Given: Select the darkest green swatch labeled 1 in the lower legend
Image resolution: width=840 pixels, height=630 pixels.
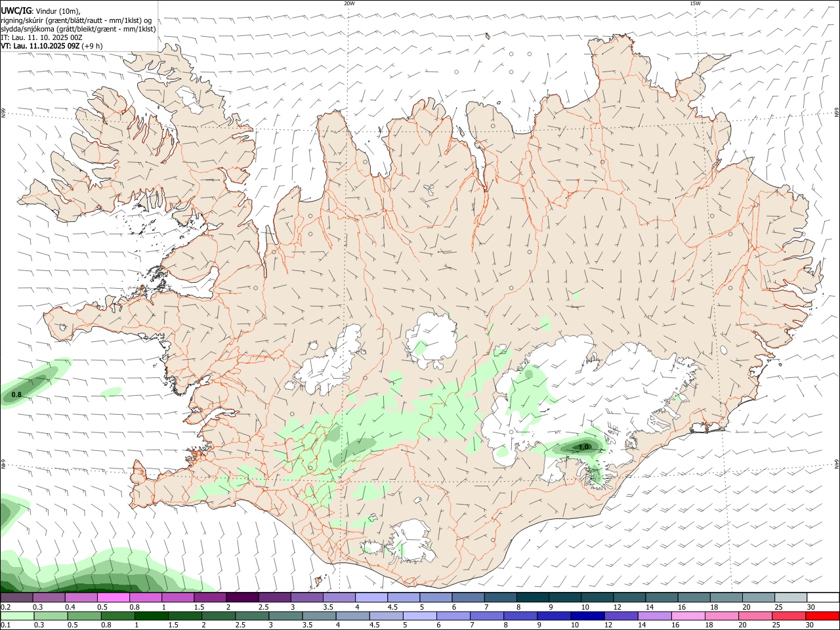Looking at the screenshot, I should pyautogui.click(x=151, y=616).
